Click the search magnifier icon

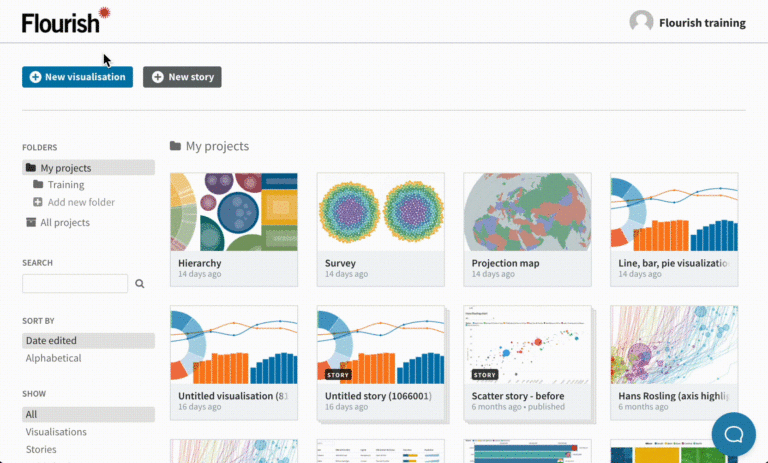pyautogui.click(x=140, y=284)
